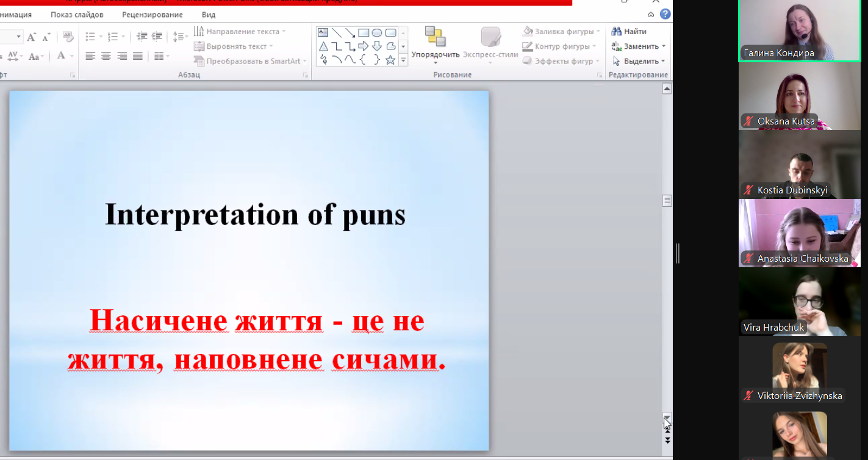Toggle centered paragraph alignment

105,56
